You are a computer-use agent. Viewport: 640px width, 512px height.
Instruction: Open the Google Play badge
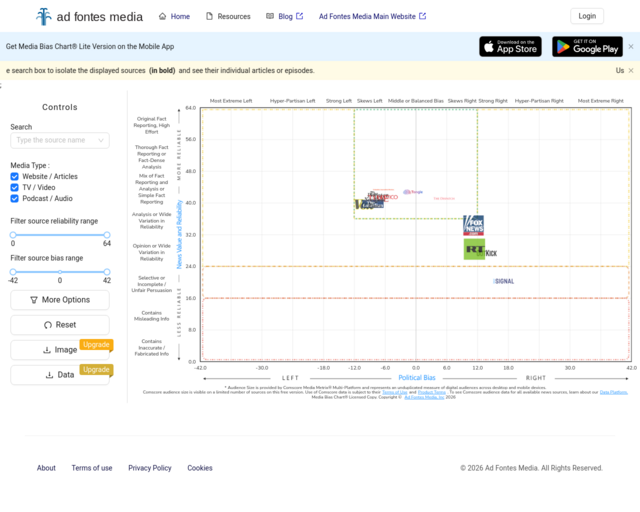pyautogui.click(x=587, y=47)
